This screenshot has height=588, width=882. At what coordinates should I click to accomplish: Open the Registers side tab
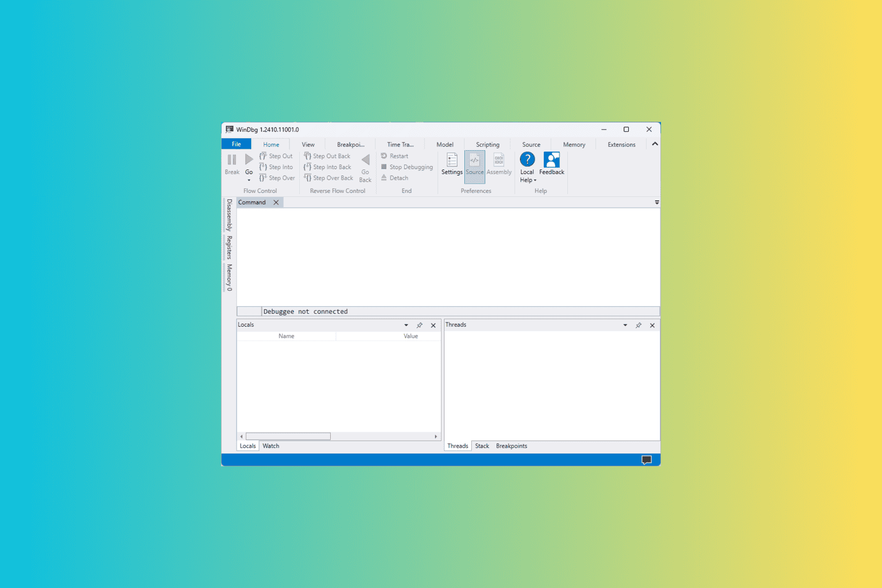(229, 247)
